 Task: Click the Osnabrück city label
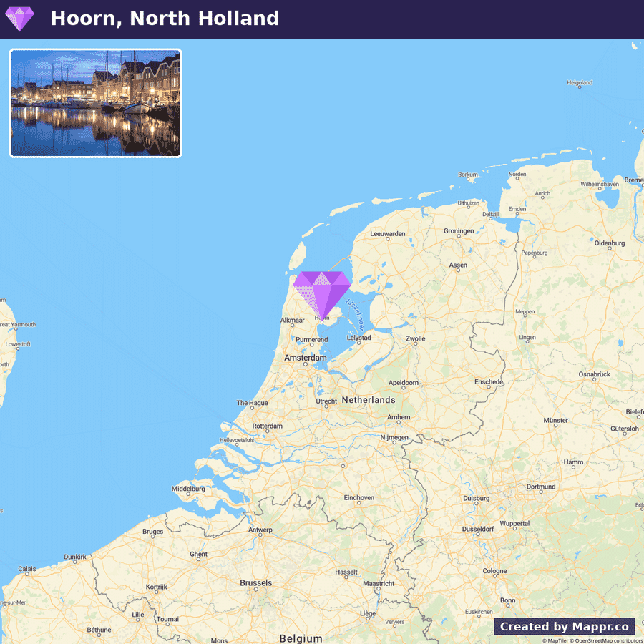595,374
